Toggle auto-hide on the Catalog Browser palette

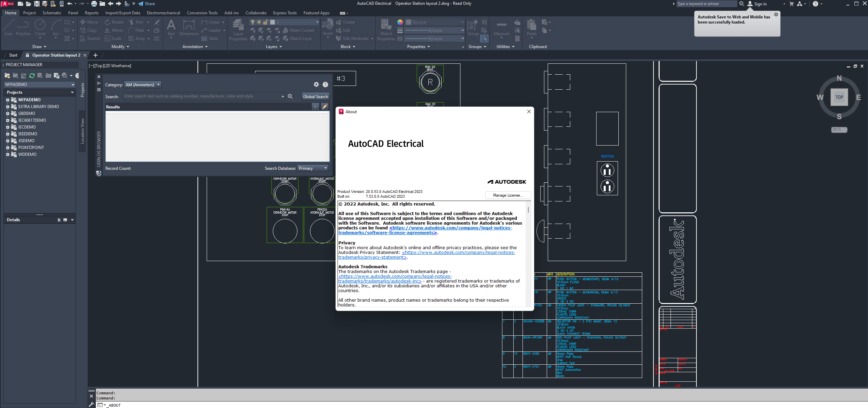click(x=99, y=83)
